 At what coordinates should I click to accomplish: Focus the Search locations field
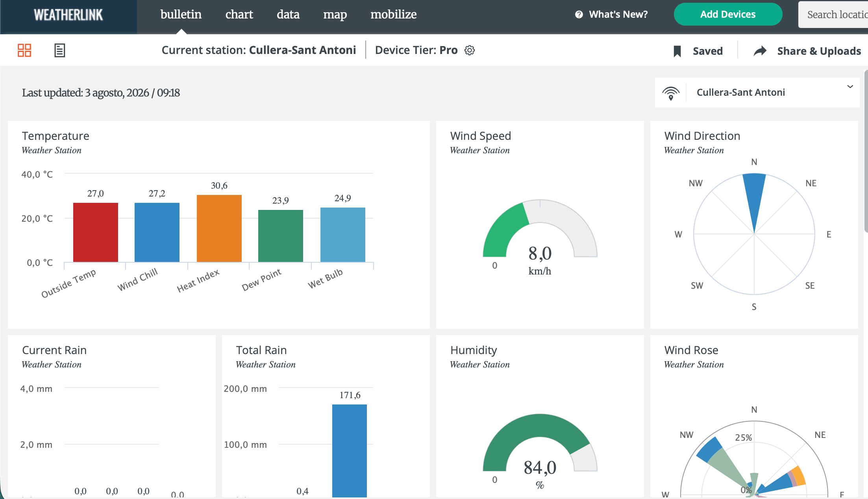(x=833, y=15)
